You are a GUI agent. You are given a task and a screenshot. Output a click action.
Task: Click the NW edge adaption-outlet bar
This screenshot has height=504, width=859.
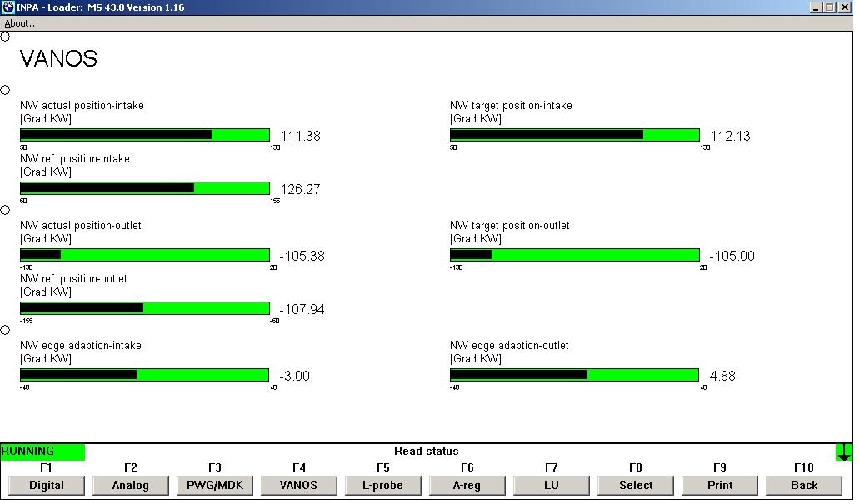[x=574, y=375]
